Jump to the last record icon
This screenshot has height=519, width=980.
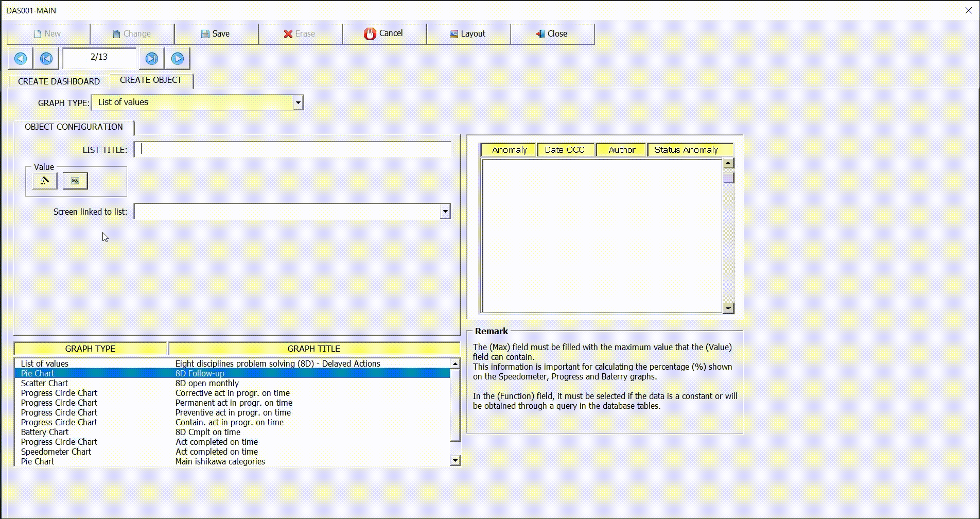coord(151,58)
